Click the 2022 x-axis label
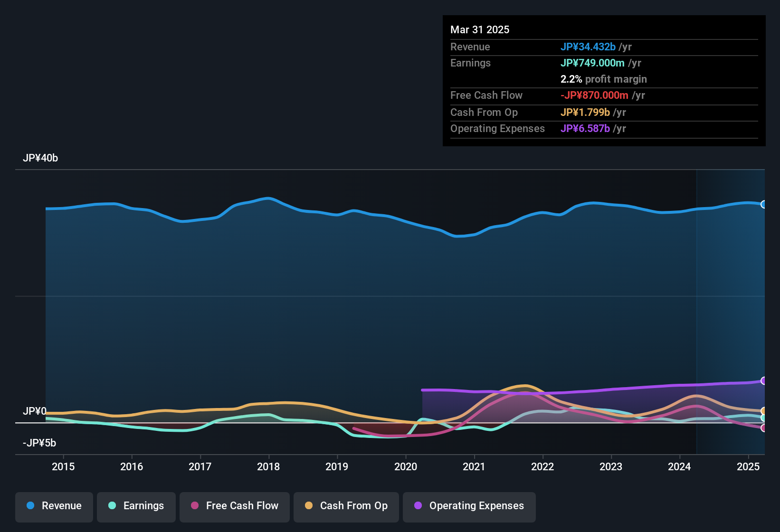This screenshot has width=780, height=532. [x=542, y=466]
